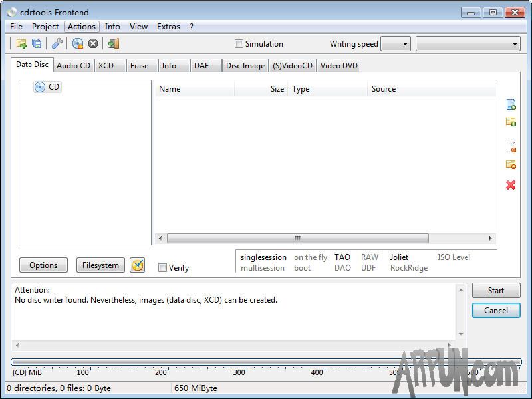Click the UDF status label
Image resolution: width=532 pixels, height=399 pixels.
point(368,268)
